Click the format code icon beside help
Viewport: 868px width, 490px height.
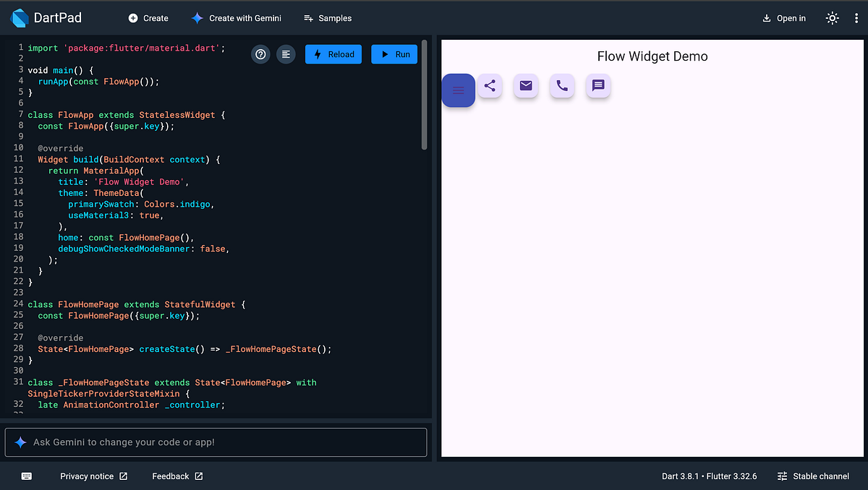[286, 54]
